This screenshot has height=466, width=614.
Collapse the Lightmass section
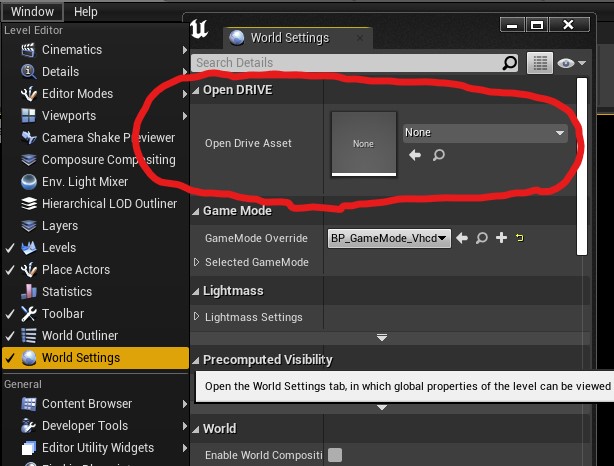click(196, 292)
